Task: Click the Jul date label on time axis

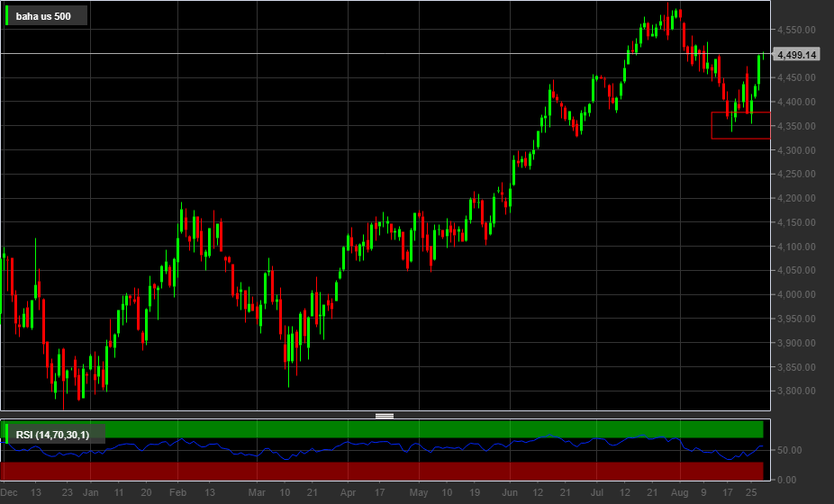Action: point(596,493)
